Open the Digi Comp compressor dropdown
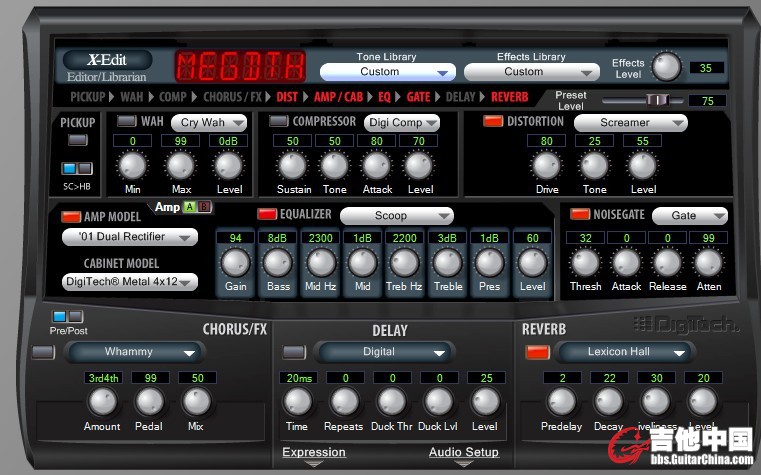761x475 pixels. click(x=402, y=123)
